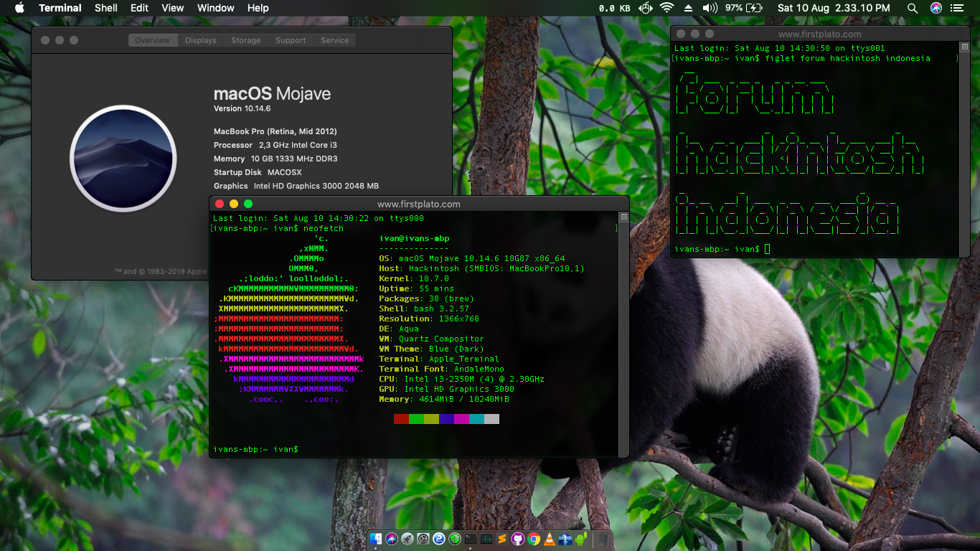Click "CPU: Intel i3-2350M" line
This screenshot has height=551, width=980.
click(461, 379)
